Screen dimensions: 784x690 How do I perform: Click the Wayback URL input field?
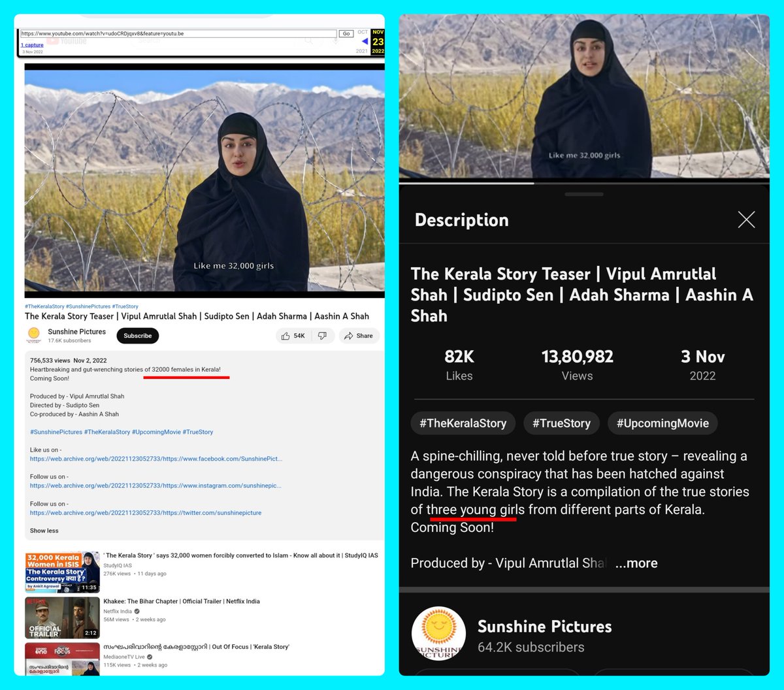point(178,33)
